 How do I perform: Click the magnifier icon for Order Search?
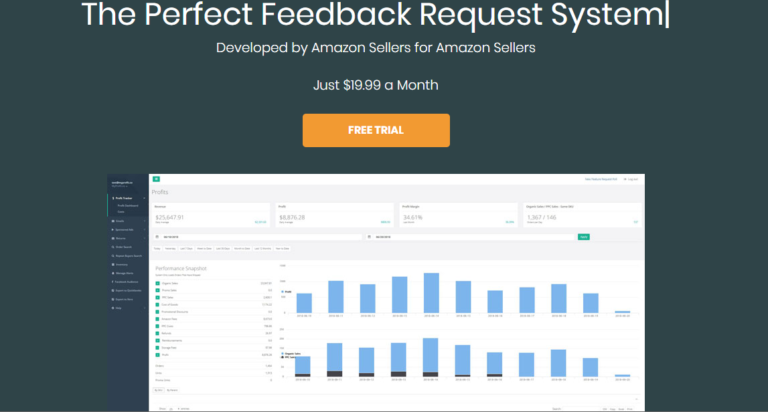[x=113, y=247]
